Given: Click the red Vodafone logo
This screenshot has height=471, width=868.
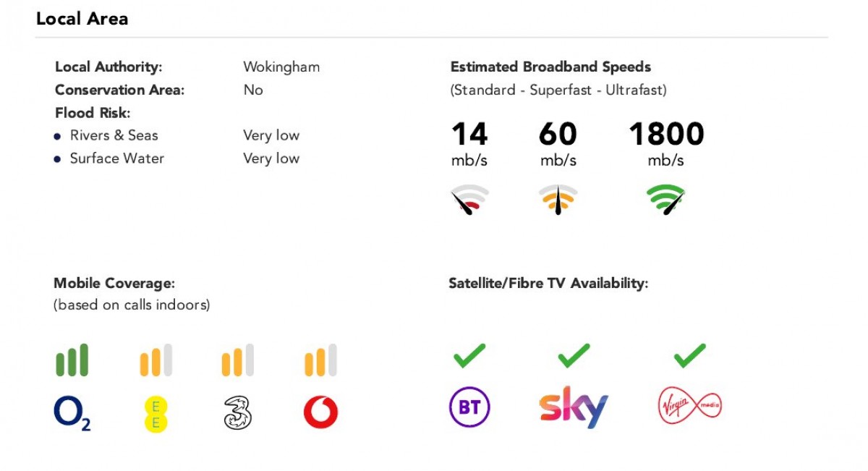Looking at the screenshot, I should (x=320, y=413).
